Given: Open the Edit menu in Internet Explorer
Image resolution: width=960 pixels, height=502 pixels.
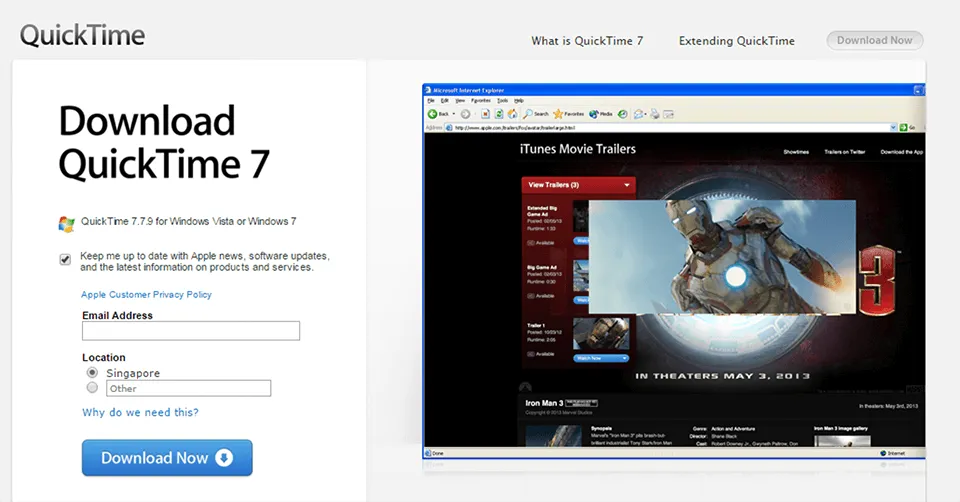Looking at the screenshot, I should (x=444, y=100).
